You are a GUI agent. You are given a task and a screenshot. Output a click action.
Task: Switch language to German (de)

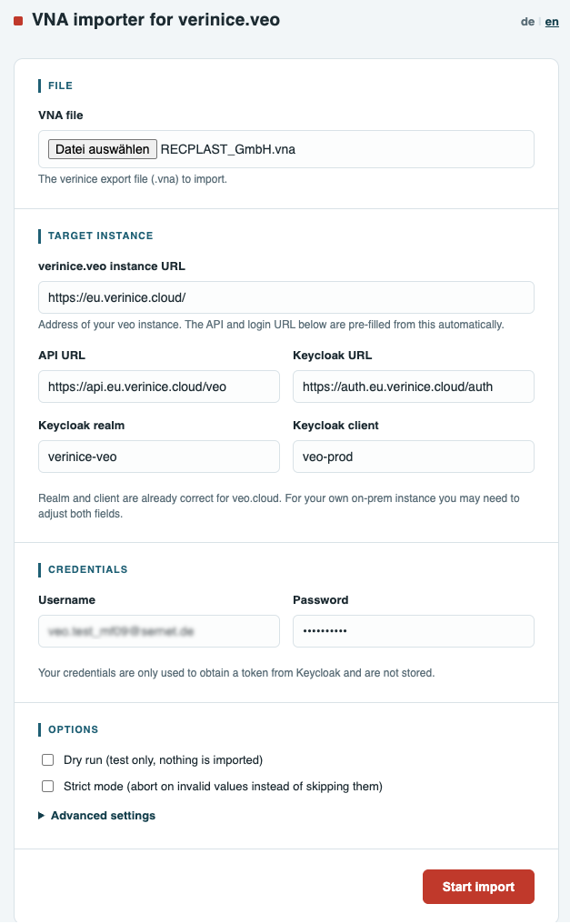(527, 22)
